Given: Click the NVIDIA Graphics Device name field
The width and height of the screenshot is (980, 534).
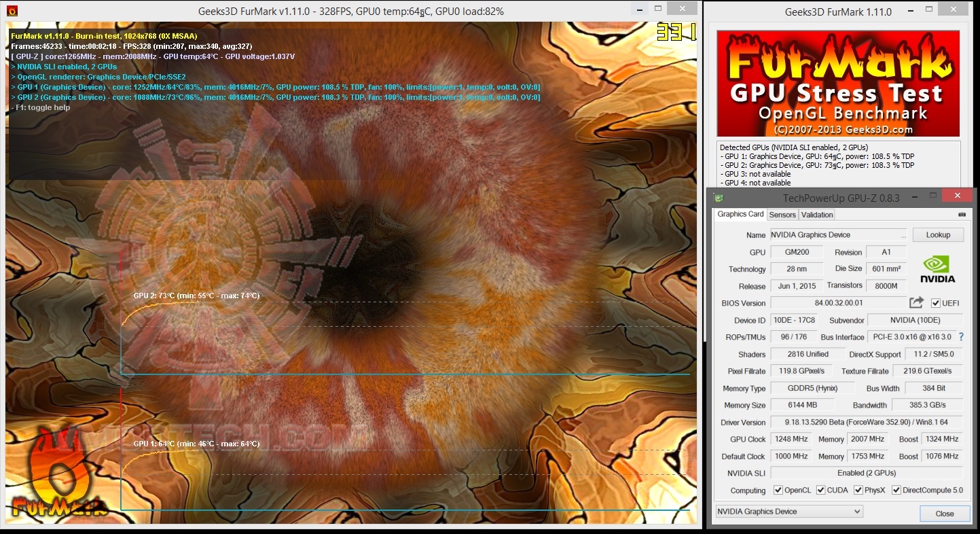Looking at the screenshot, I should tap(838, 235).
